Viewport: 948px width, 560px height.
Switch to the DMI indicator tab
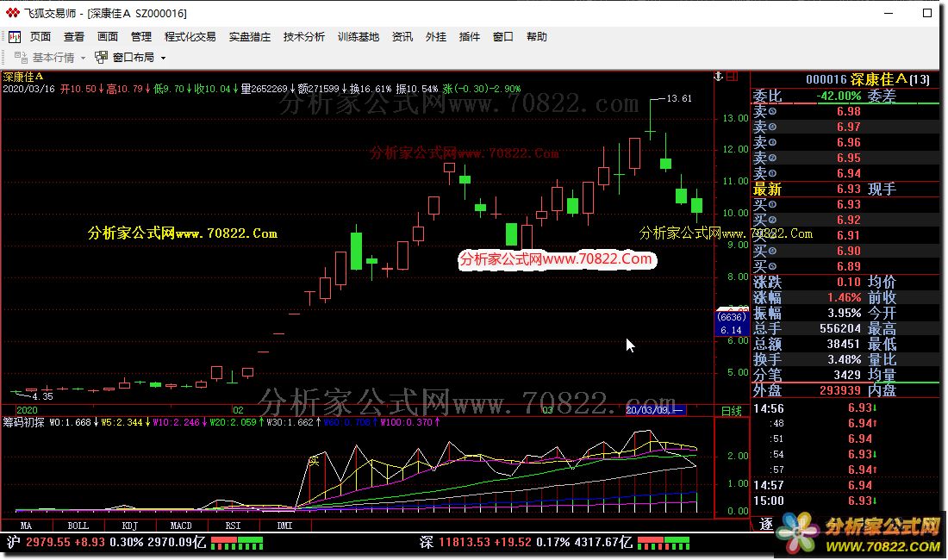(x=284, y=526)
